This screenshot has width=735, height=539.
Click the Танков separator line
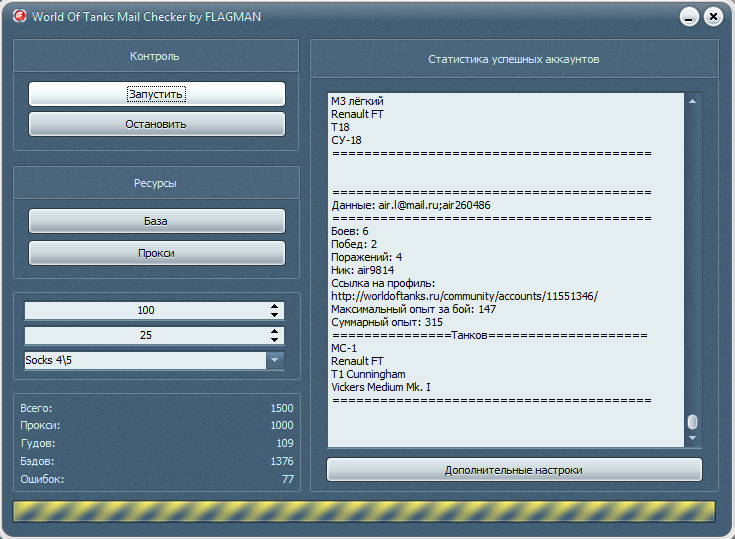(489, 335)
